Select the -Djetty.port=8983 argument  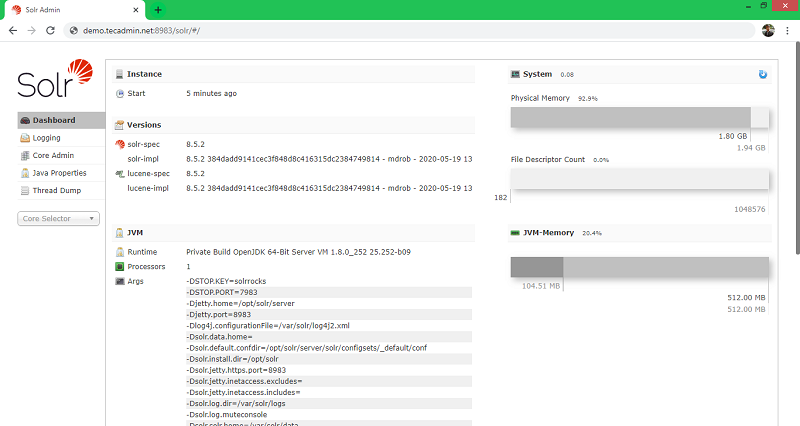[219, 315]
